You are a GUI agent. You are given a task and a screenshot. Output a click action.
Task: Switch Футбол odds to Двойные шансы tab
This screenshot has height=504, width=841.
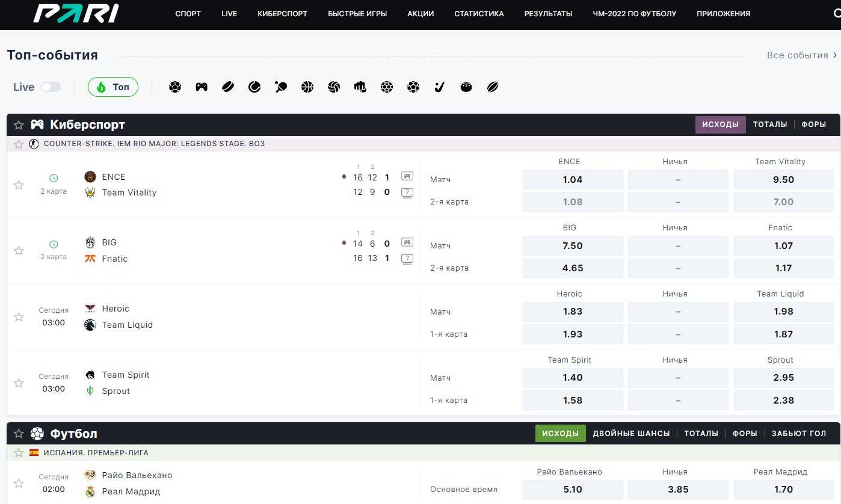(631, 434)
